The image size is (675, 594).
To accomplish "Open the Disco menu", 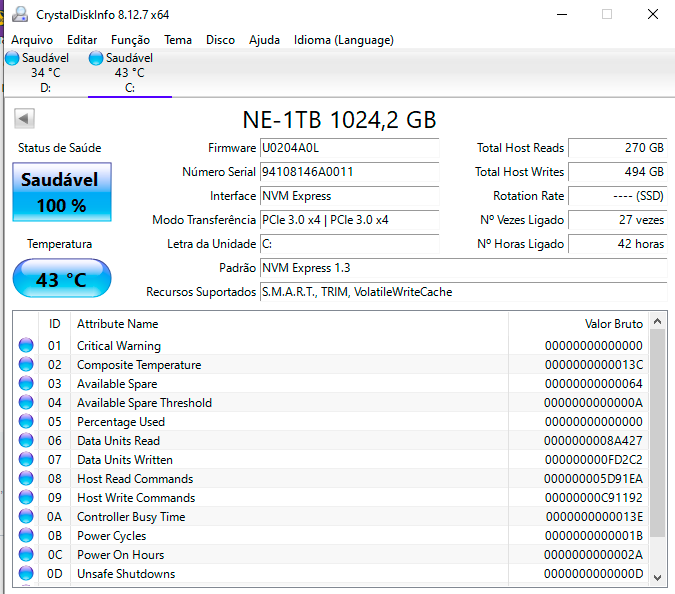I will coord(220,40).
